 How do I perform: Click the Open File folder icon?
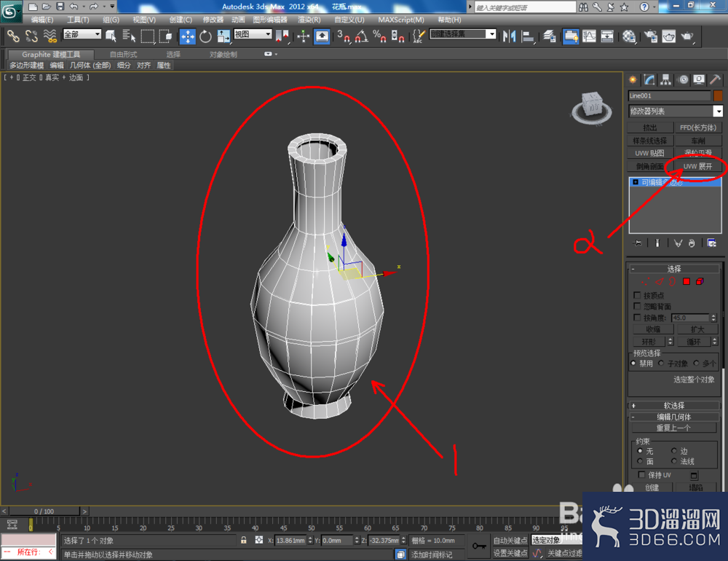click(46, 7)
